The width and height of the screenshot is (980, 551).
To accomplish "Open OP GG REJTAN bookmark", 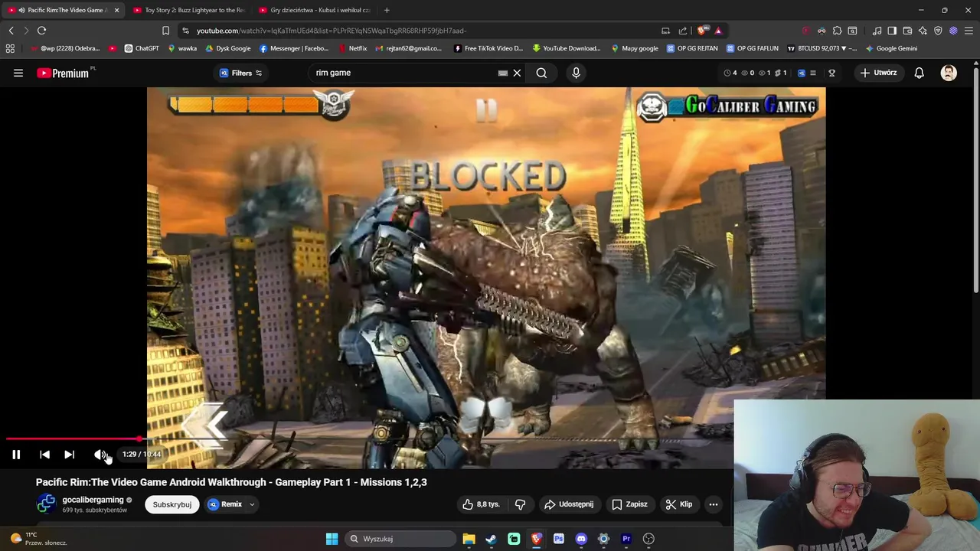I will tap(692, 48).
